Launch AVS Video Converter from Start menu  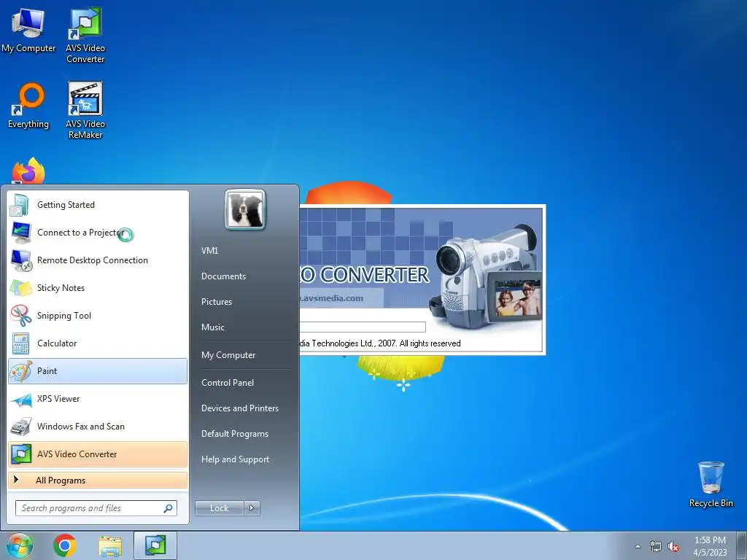coord(98,454)
